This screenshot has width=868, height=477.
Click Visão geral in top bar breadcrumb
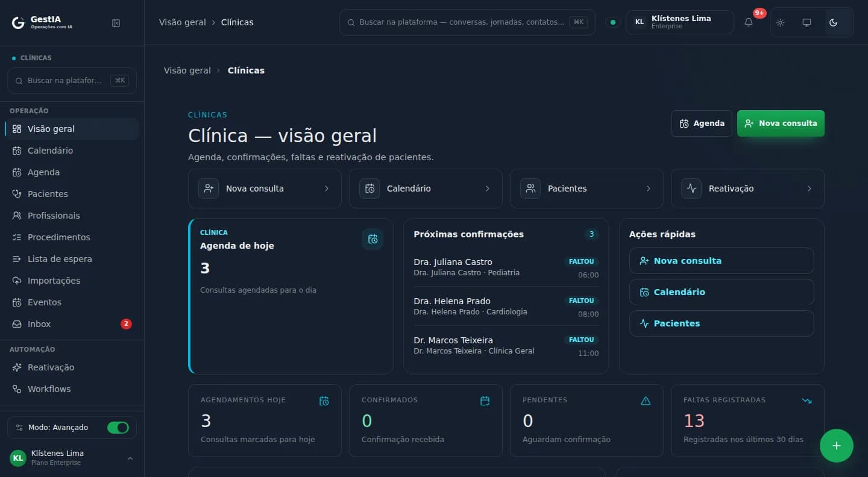[183, 22]
